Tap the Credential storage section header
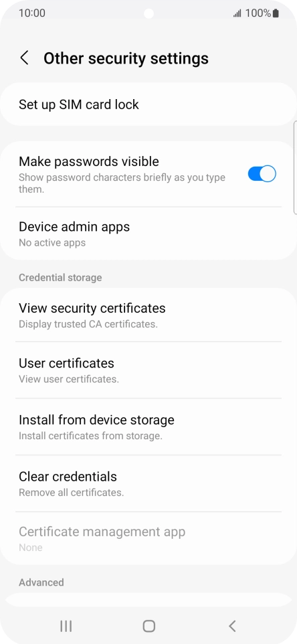This screenshot has height=644, width=297. point(60,278)
